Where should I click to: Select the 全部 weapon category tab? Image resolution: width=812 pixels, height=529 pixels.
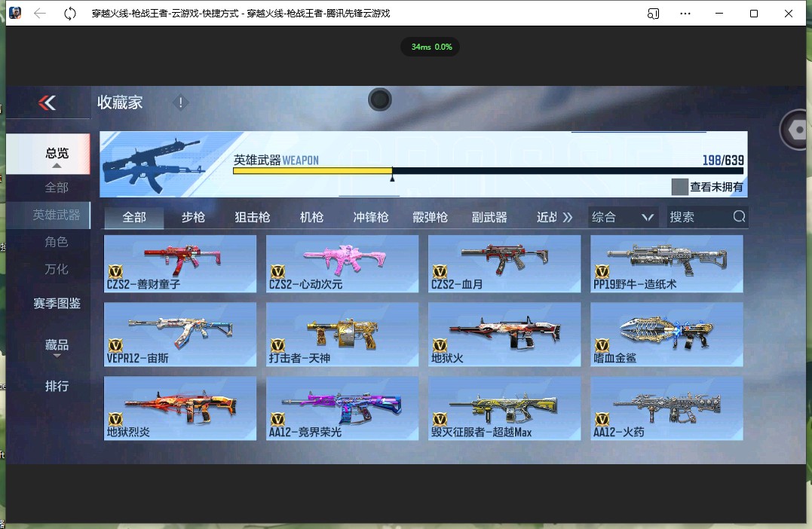click(134, 217)
